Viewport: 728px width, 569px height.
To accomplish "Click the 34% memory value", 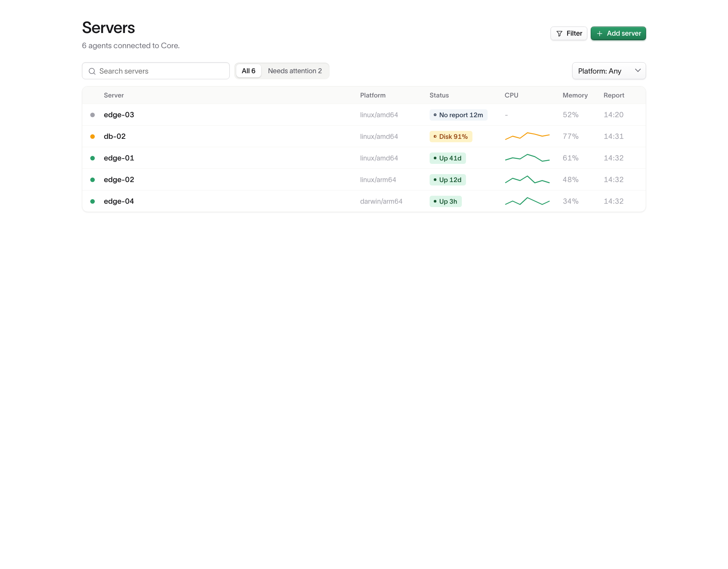I will (x=571, y=201).
